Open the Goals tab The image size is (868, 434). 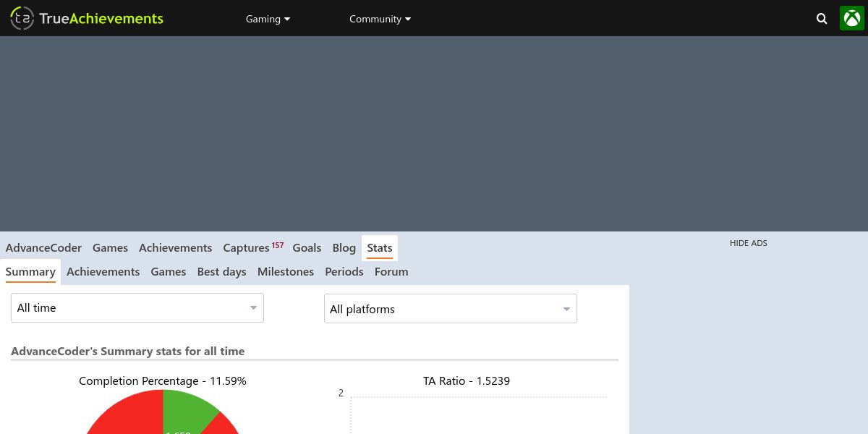pos(307,247)
